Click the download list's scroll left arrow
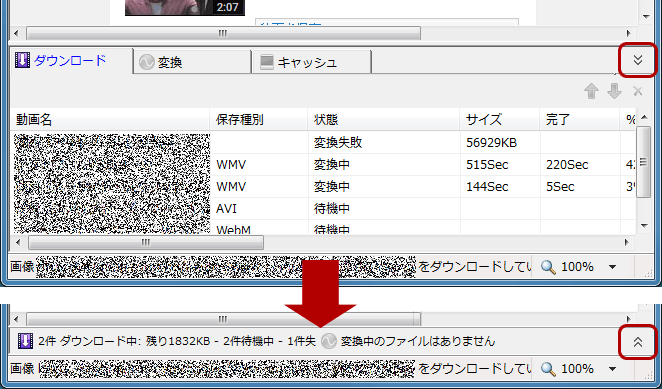The image size is (662, 389). click(18, 242)
